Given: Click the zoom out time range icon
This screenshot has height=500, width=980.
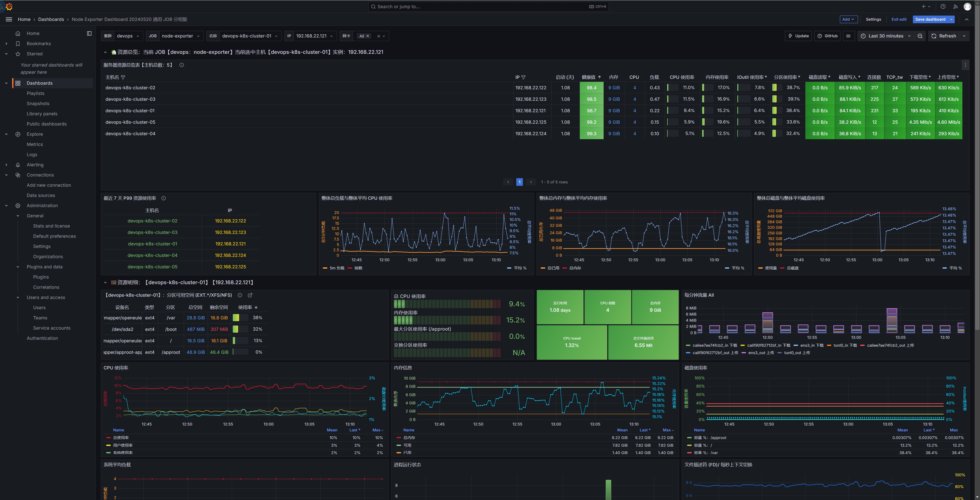Looking at the screenshot, I should coord(920,36).
